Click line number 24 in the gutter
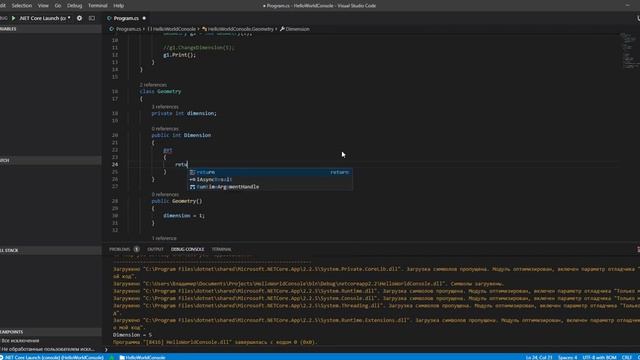Image resolution: width=640 pixels, height=360 pixels. coord(115,164)
